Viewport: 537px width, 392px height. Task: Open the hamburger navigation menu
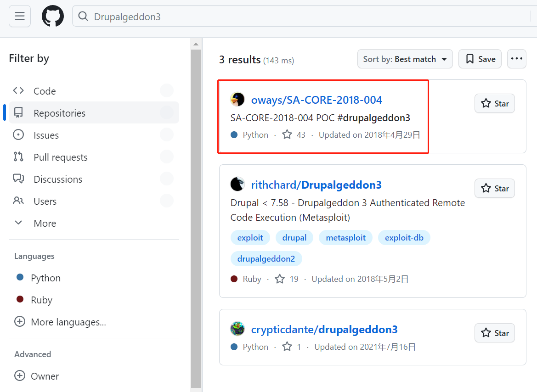20,17
